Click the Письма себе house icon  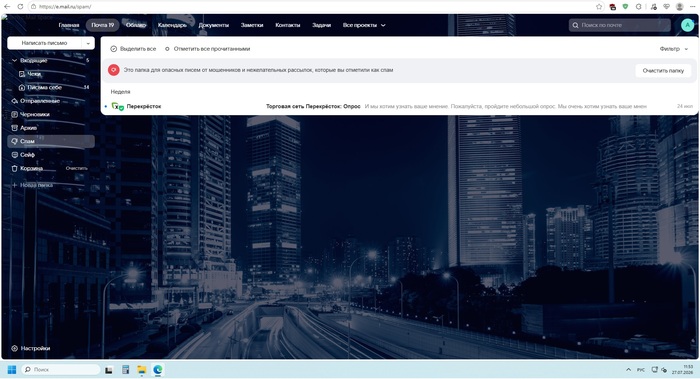pyautogui.click(x=22, y=87)
